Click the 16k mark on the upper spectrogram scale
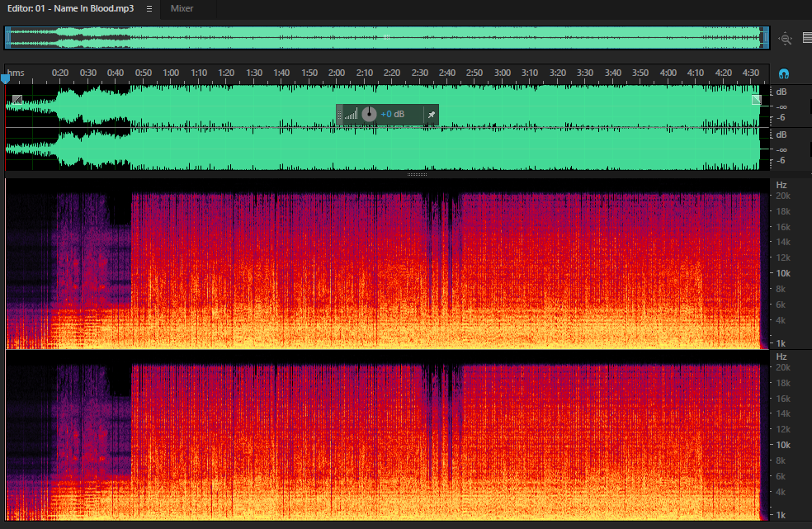This screenshot has height=529, width=812. tap(783, 227)
